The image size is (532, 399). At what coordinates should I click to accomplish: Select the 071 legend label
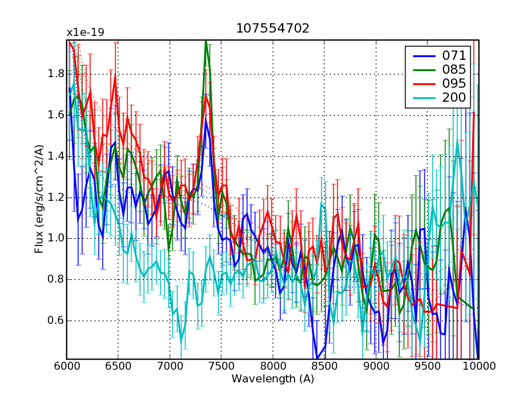pyautogui.click(x=453, y=55)
